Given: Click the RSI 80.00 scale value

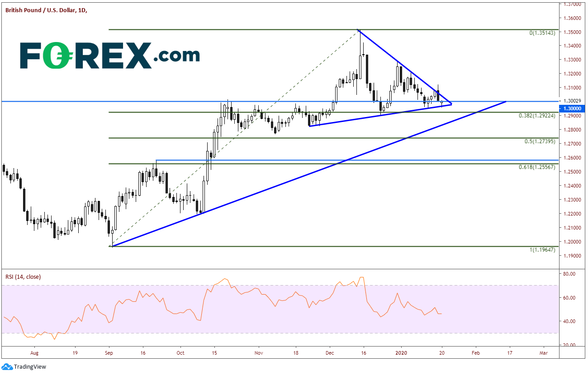Looking at the screenshot, I should 569,274.
